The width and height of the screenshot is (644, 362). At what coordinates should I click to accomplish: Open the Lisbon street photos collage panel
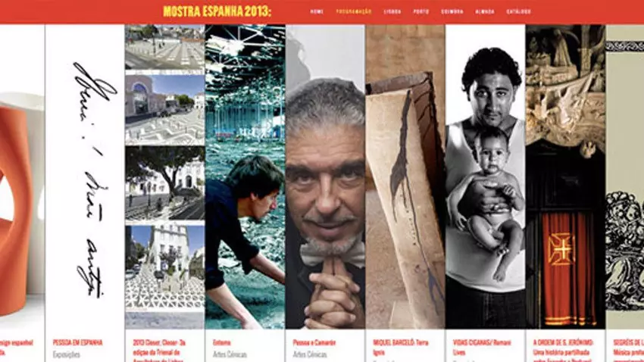click(x=164, y=176)
